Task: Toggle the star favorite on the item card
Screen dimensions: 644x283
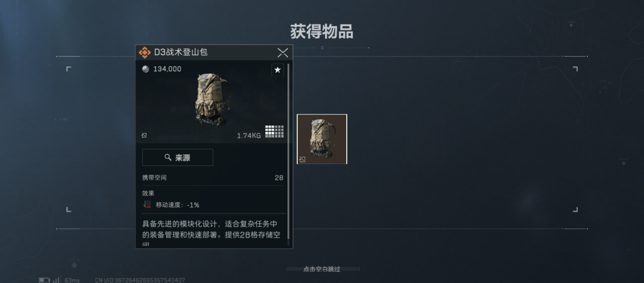Action: click(278, 70)
